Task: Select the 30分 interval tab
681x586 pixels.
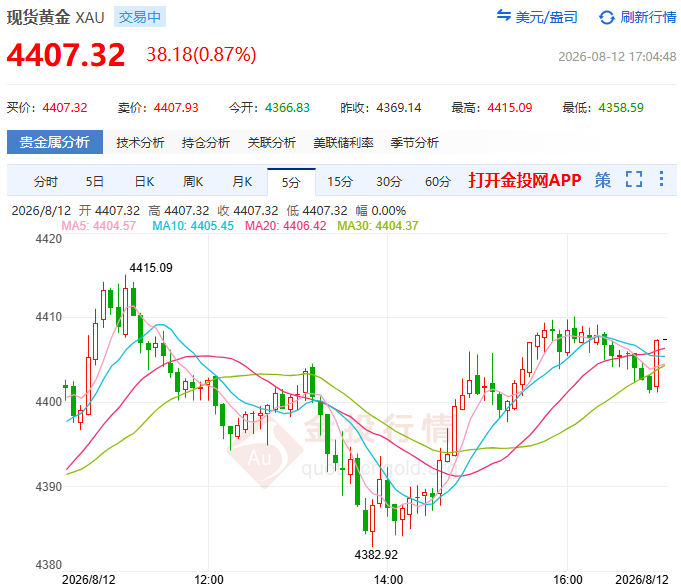Action: point(389,182)
